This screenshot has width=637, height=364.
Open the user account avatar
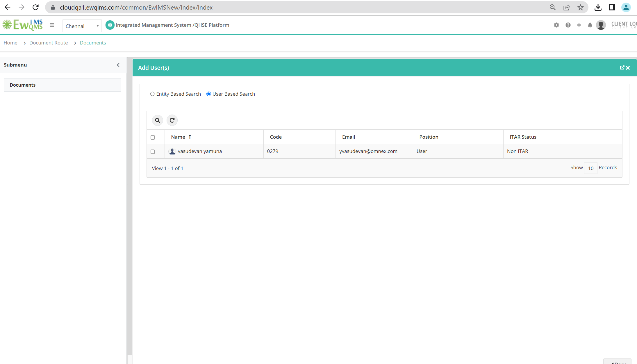point(601,25)
